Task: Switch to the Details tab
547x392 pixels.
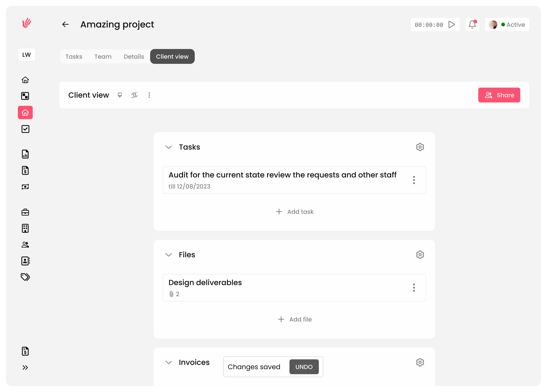Action: pos(134,57)
